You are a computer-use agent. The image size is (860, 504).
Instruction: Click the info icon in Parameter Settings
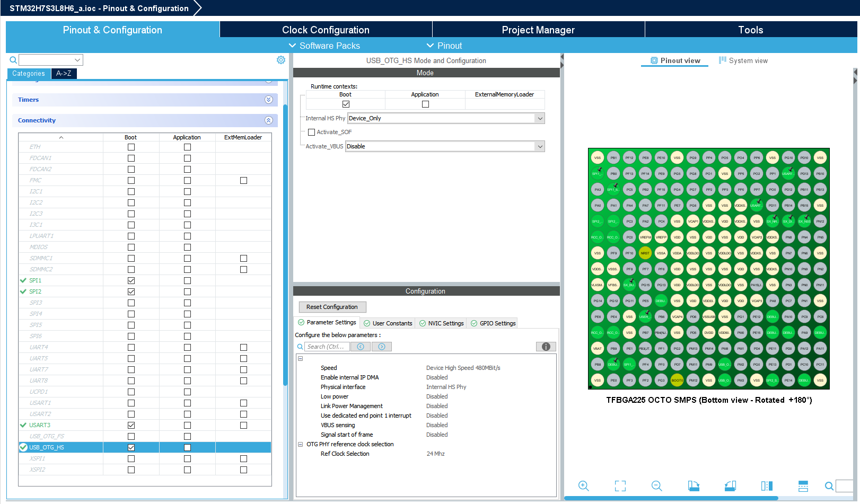[x=546, y=346]
